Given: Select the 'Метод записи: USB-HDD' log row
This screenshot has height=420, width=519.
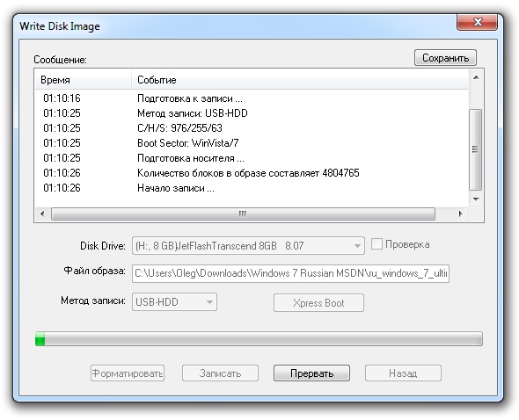Looking at the screenshot, I should [x=252, y=113].
